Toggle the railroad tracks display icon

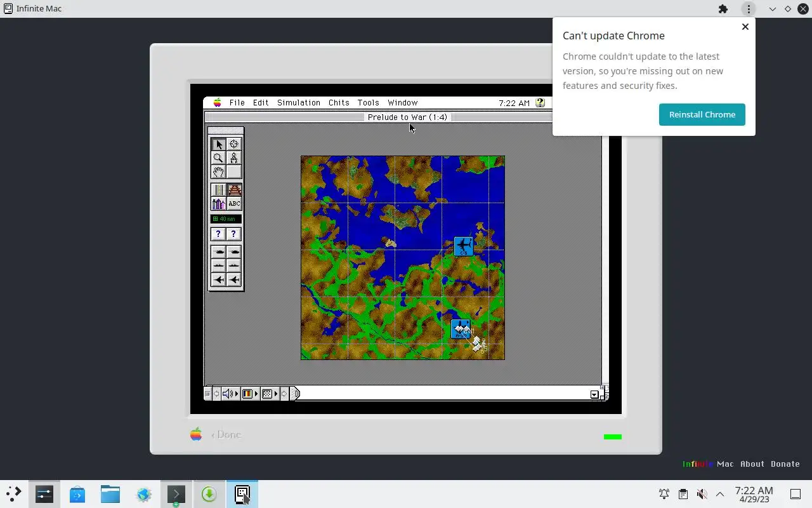(234, 190)
